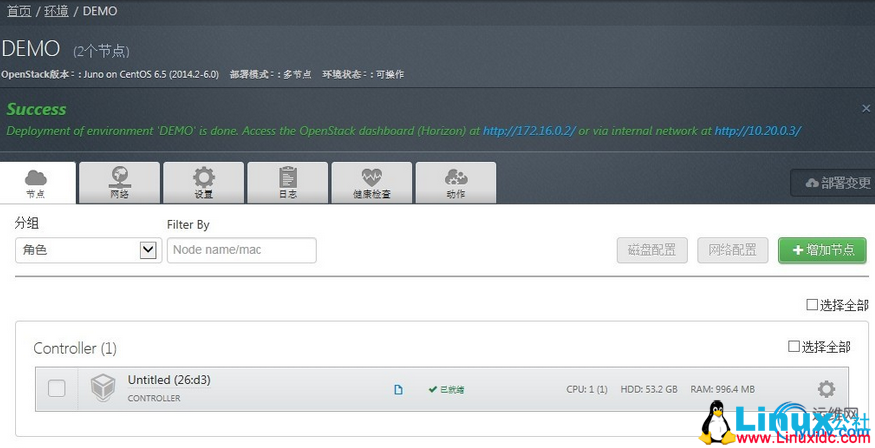Click the DEMO environment title
The image size is (875, 448).
click(x=31, y=49)
